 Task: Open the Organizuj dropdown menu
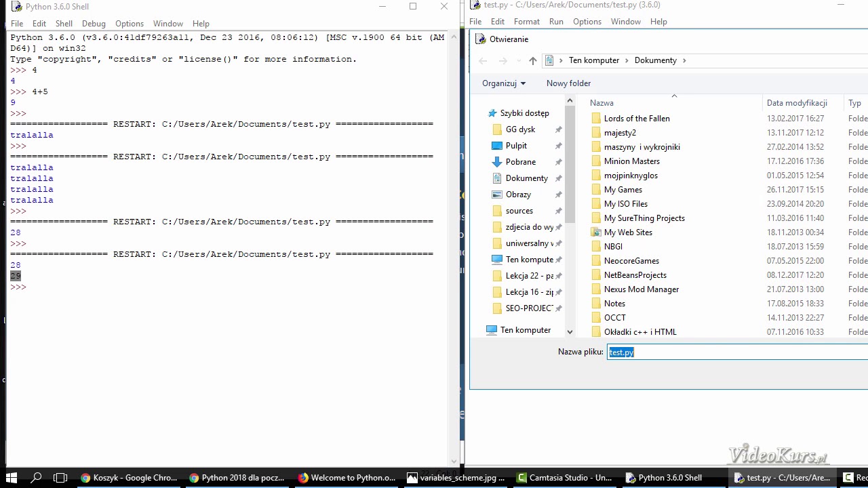[x=504, y=83]
